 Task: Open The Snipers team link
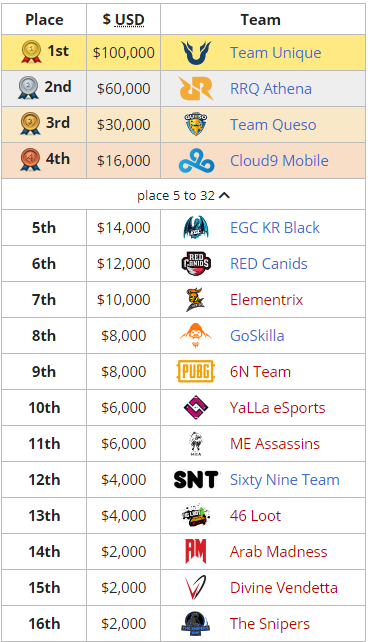pos(270,624)
